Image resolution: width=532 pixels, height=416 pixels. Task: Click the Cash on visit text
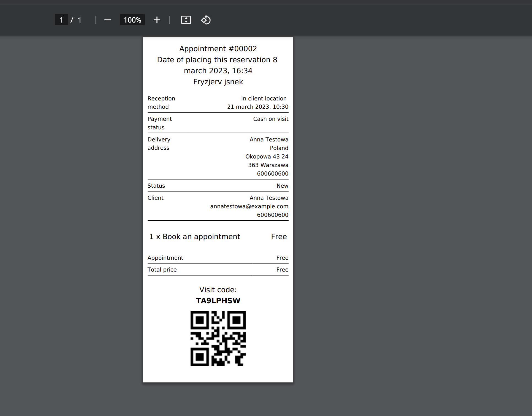[270, 119]
